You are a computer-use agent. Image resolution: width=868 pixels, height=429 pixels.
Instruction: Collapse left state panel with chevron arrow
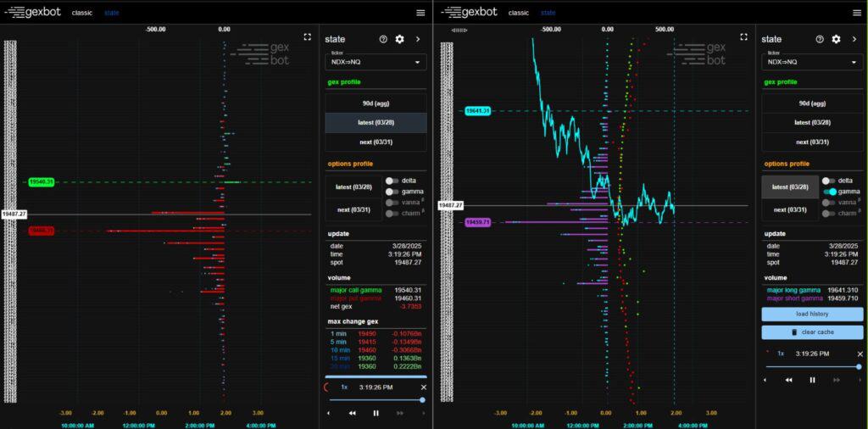coord(416,39)
